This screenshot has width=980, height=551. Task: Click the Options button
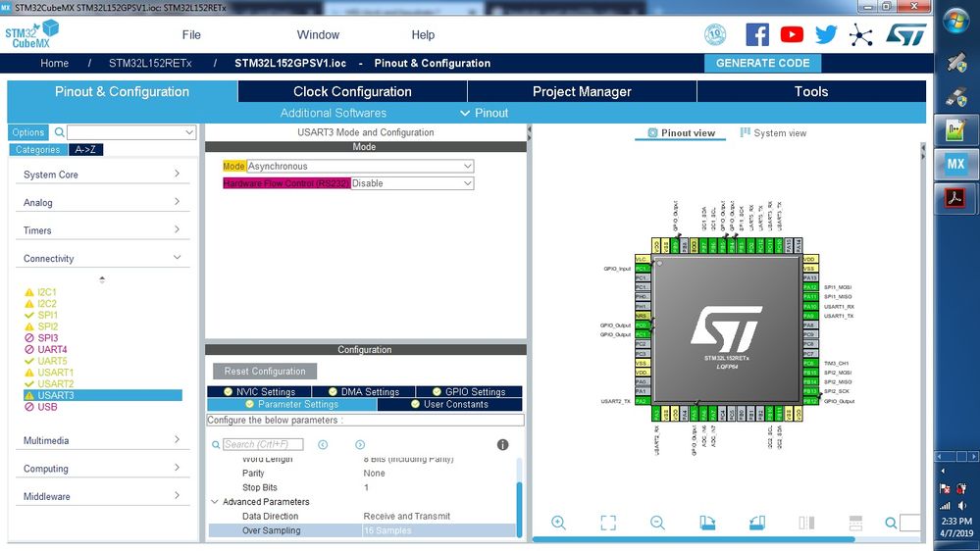coord(28,132)
